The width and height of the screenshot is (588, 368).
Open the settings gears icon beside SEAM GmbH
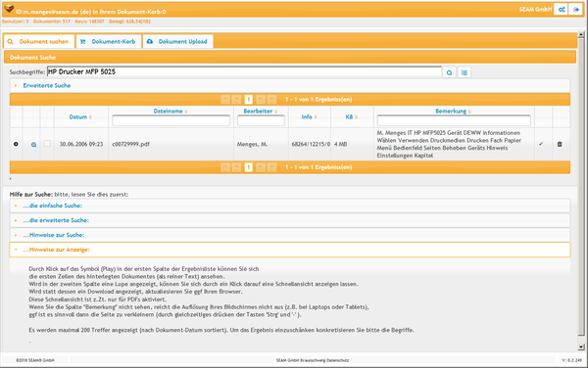click(561, 10)
